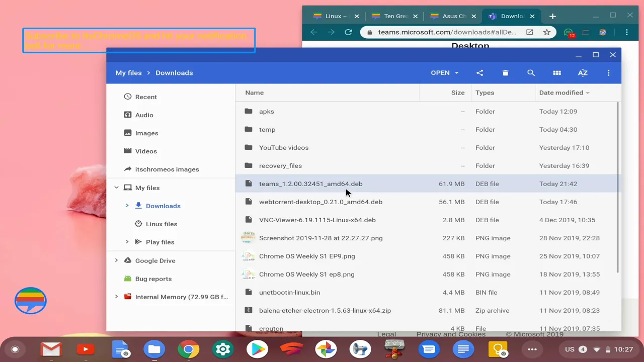Viewport: 644px width, 362px height.
Task: Select Screenshot 2019-11-28 at 22.27.27.png thumbnail
Action: (x=248, y=238)
